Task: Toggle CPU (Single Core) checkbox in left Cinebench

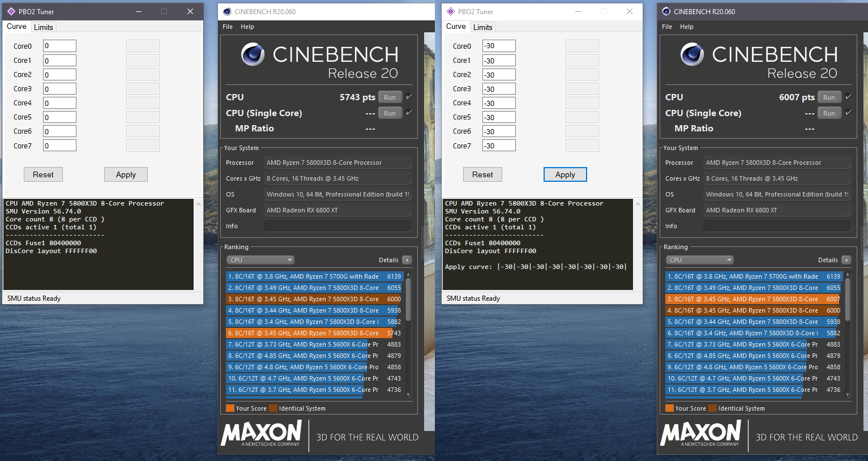Action: coord(409,113)
